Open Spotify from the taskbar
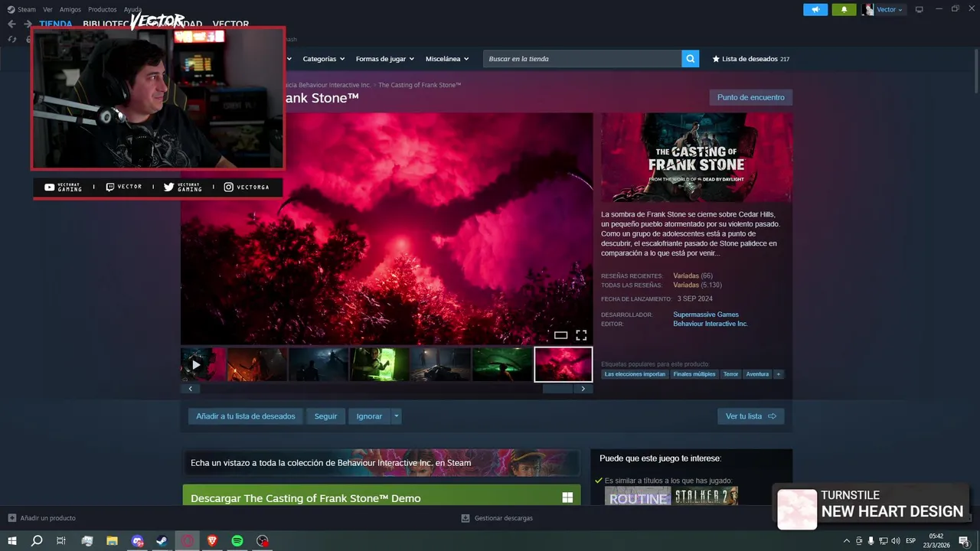Image resolution: width=980 pixels, height=551 pixels. pos(237,541)
